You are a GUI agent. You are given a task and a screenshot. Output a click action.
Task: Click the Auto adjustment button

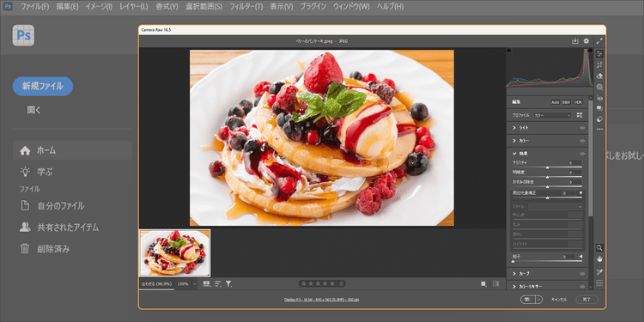click(x=556, y=102)
